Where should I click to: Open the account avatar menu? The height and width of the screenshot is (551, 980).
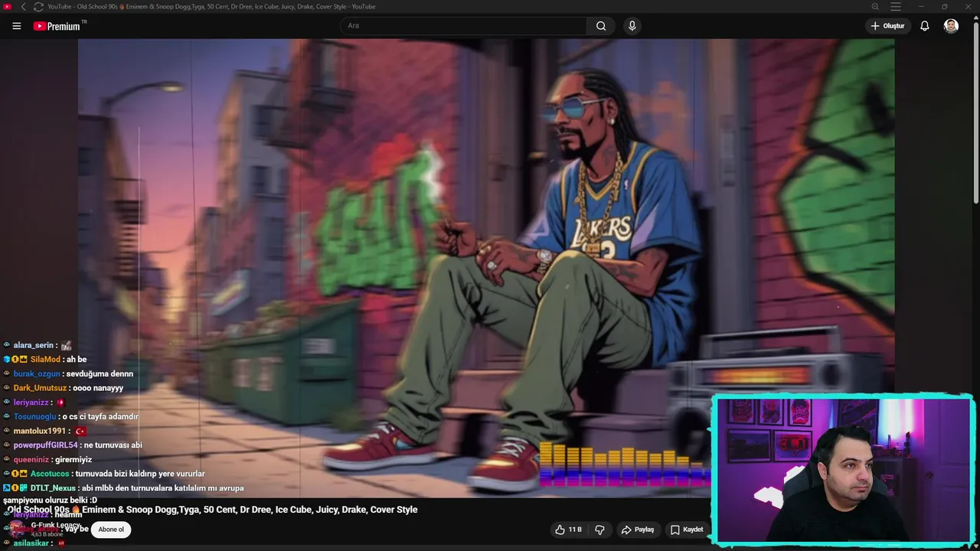tap(951, 26)
